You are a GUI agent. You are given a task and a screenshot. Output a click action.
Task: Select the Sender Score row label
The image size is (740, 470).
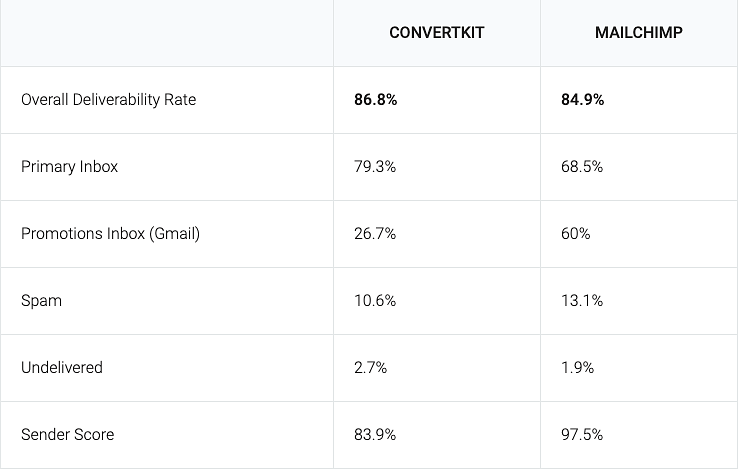click(67, 435)
